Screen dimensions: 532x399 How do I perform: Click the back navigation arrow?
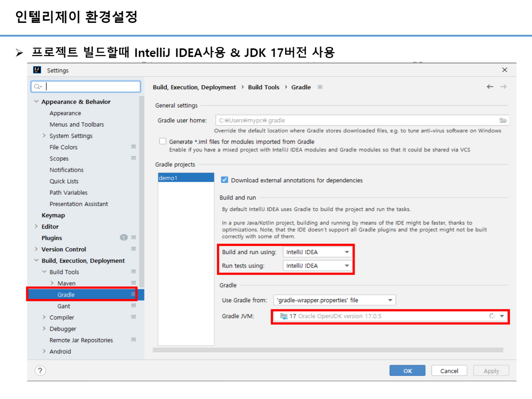click(x=490, y=86)
